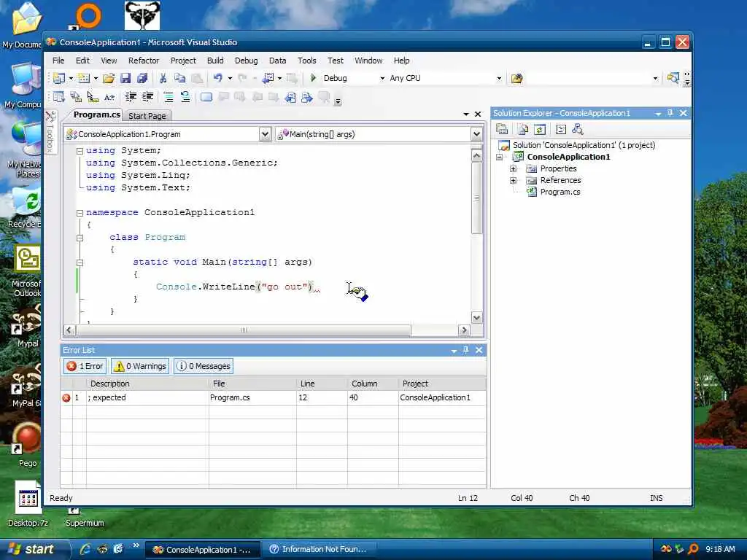The width and height of the screenshot is (747, 560).
Task: Cut selection with the scissors icon
Action: click(163, 78)
